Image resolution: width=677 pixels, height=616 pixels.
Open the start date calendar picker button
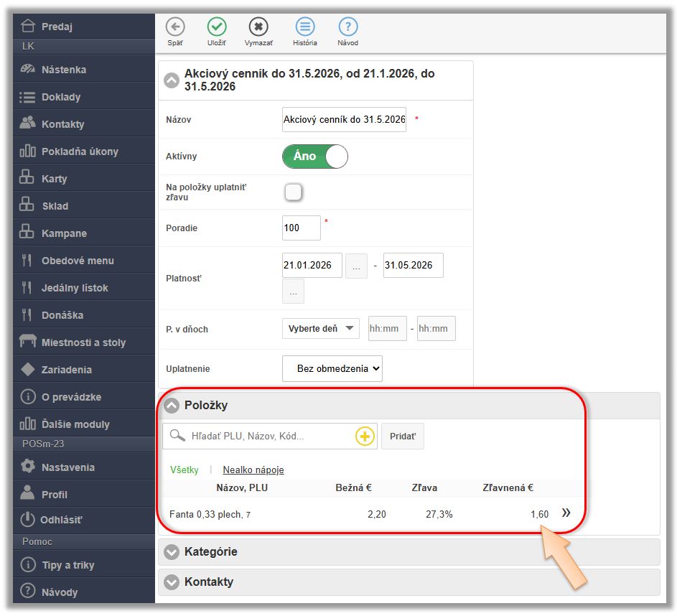tap(356, 266)
